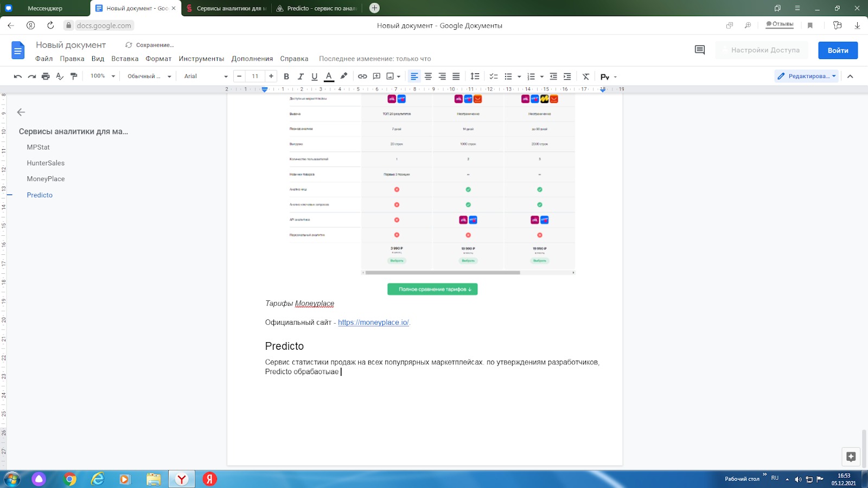Image resolution: width=868 pixels, height=488 pixels.
Task: Open the comment history icon
Action: click(x=700, y=50)
